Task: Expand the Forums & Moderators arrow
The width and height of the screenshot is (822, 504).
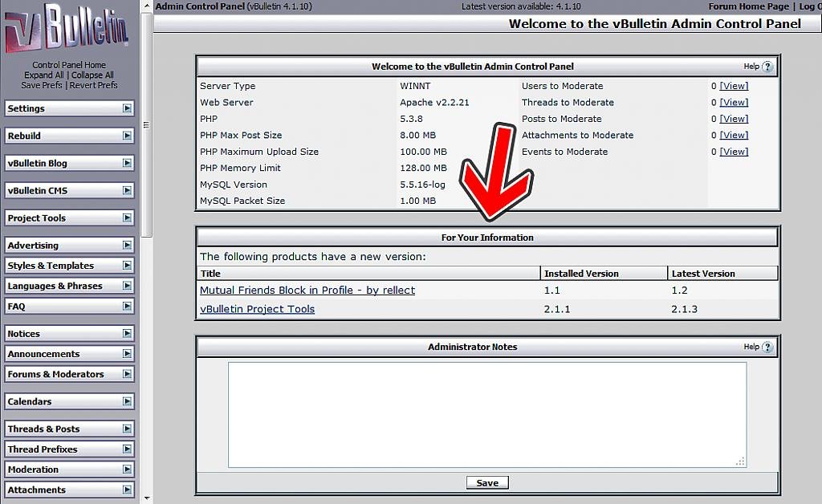Action: pos(127,373)
